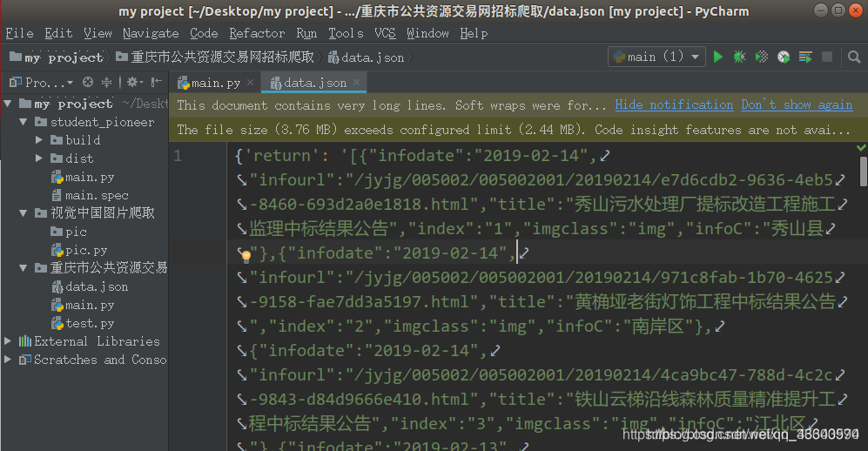
Task: Open the Edit menu
Action: point(58,33)
